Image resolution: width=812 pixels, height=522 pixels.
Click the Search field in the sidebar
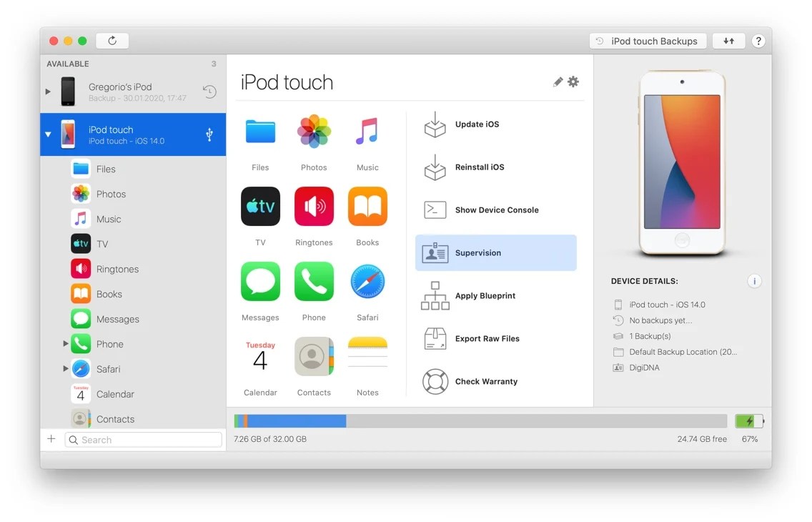point(143,439)
